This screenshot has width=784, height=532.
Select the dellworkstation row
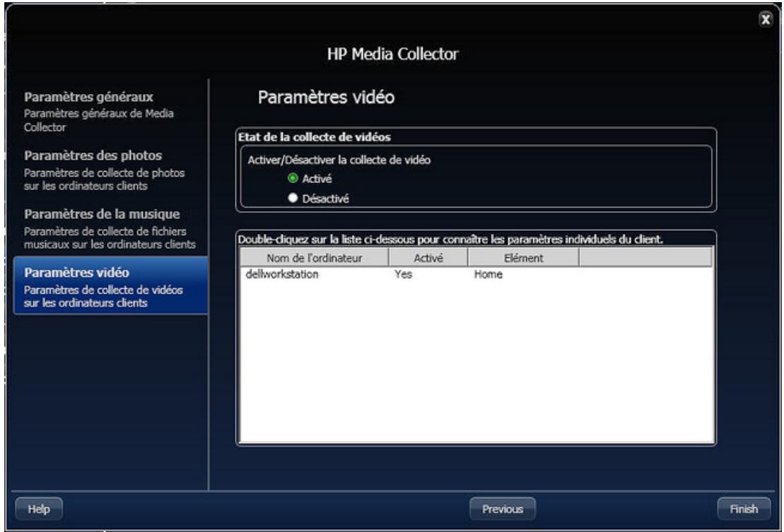(x=476, y=274)
